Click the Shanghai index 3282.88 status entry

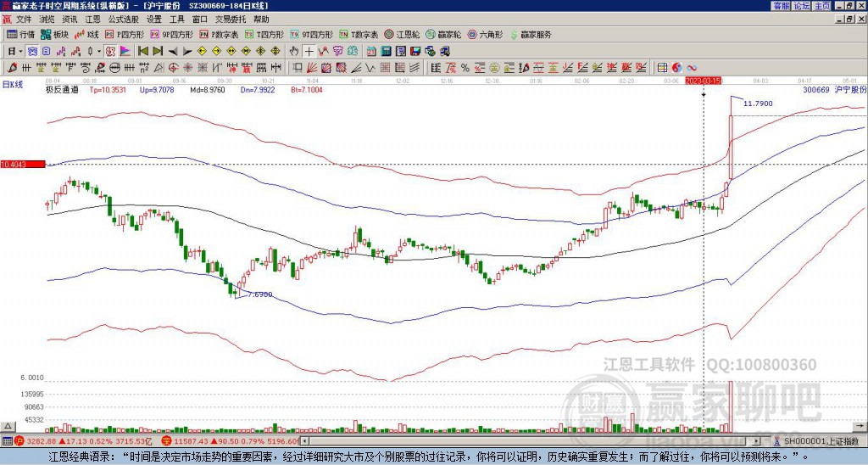pos(83,441)
